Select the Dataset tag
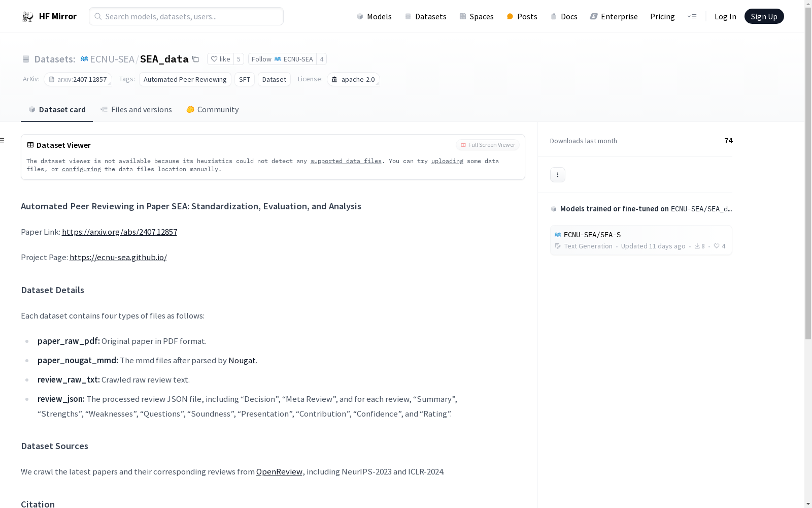812x508 pixels. (x=274, y=79)
